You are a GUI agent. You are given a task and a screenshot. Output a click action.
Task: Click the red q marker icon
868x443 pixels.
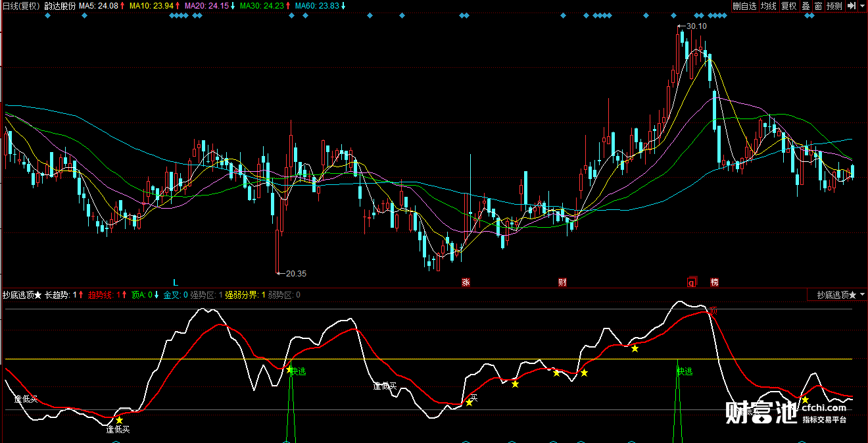click(691, 282)
